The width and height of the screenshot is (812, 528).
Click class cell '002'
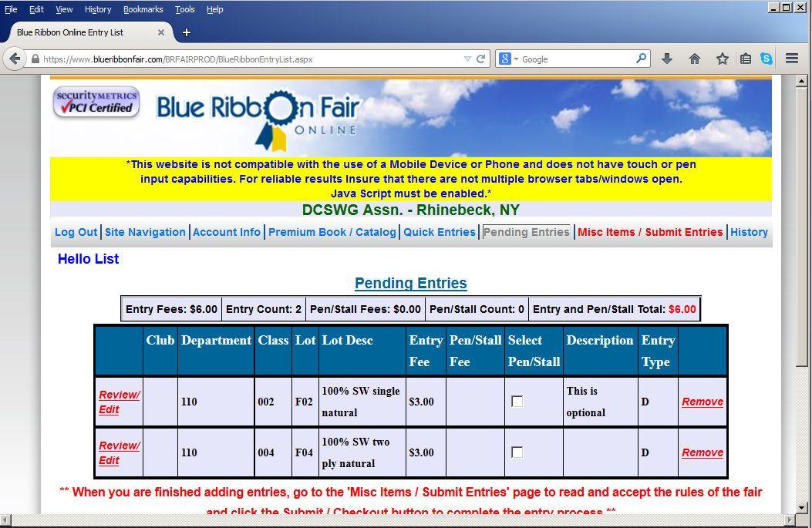click(x=273, y=402)
